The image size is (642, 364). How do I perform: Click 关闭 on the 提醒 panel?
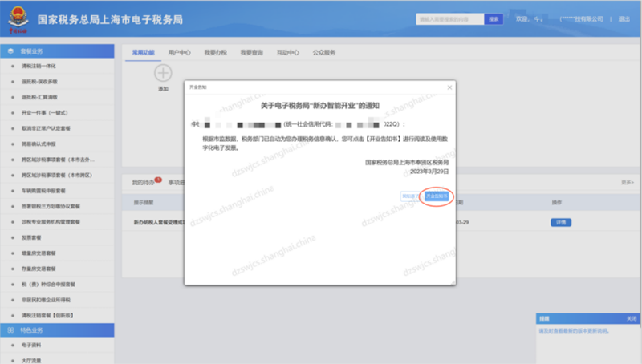[632, 318]
